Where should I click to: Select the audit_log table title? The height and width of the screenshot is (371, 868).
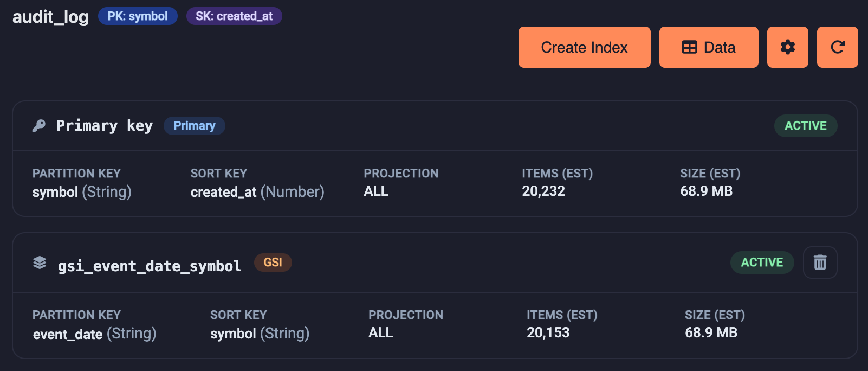[x=50, y=17]
